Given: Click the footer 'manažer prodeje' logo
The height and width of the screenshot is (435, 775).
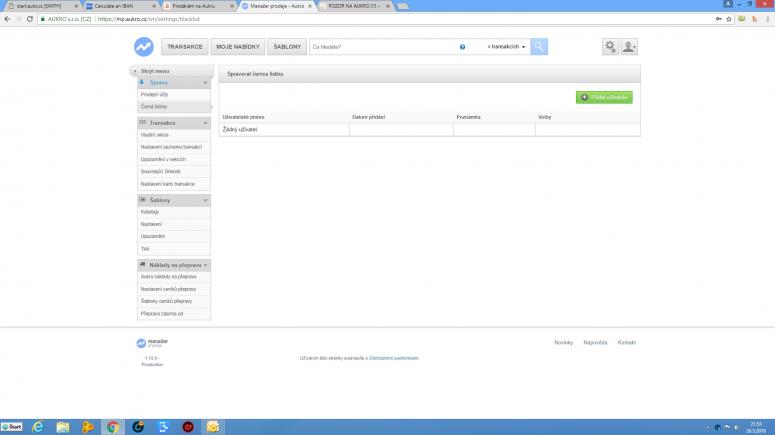Looking at the screenshot, I should pos(152,343).
